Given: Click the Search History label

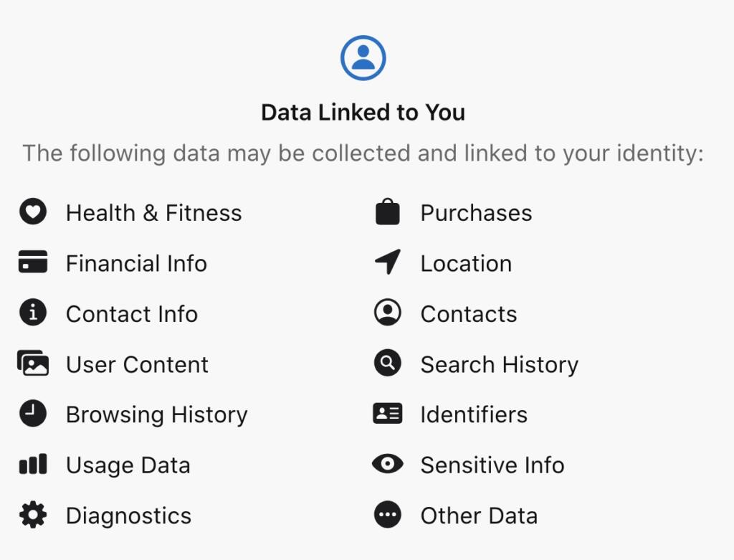Looking at the screenshot, I should click(x=499, y=364).
